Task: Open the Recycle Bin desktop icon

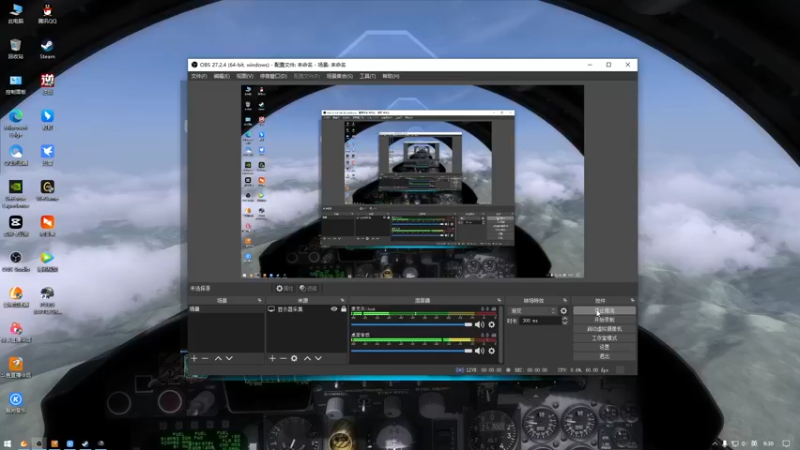Action: (x=16, y=49)
